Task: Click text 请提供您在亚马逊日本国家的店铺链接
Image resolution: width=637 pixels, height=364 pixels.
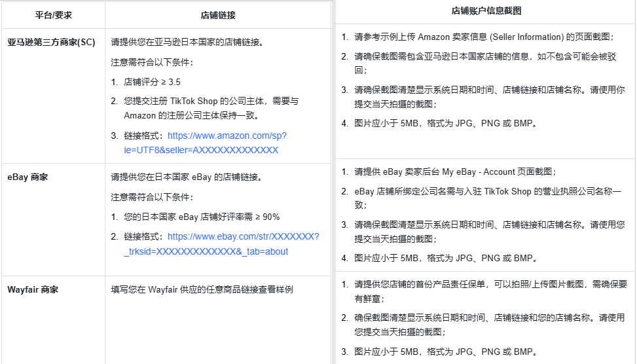Action: 187,43
